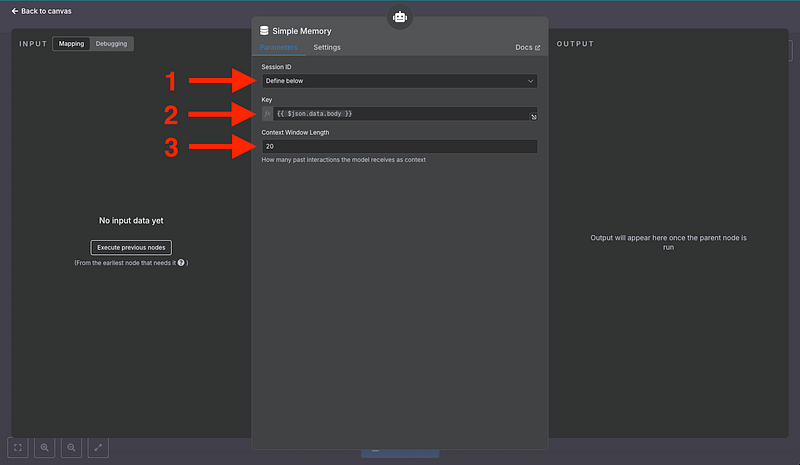This screenshot has height=465, width=800.
Task: Go back to canvas
Action: pos(41,11)
